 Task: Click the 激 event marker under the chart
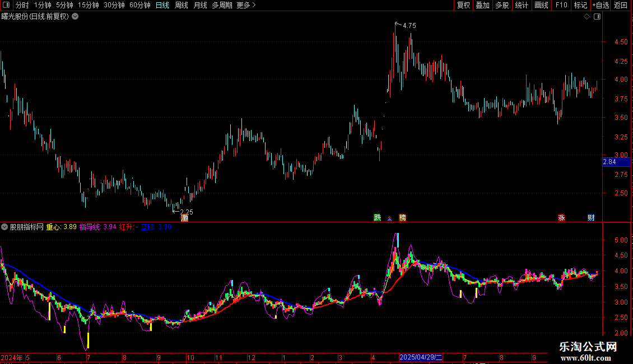tap(184, 218)
